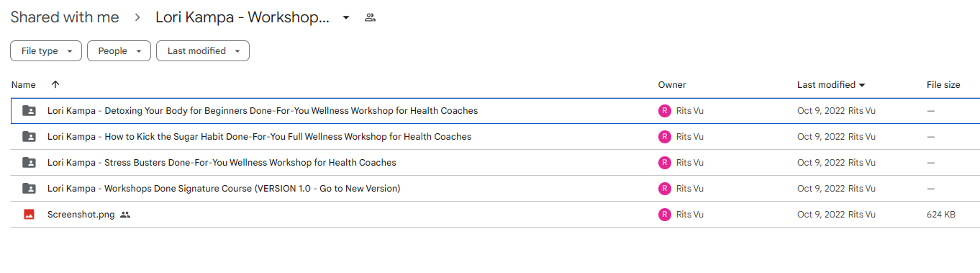
Task: Click the File size column header
Action: click(x=943, y=85)
